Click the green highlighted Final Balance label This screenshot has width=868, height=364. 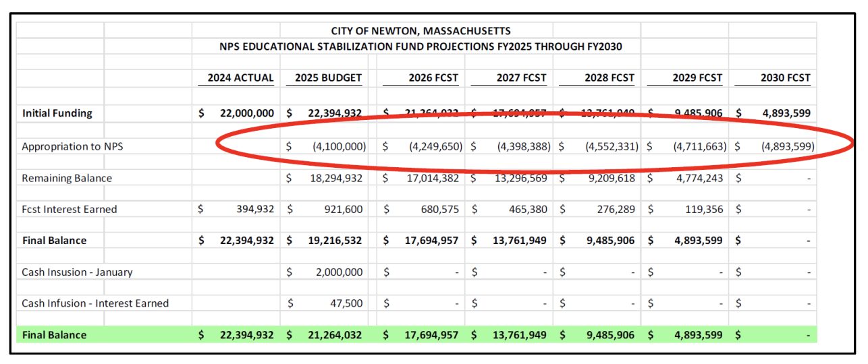click(x=54, y=335)
